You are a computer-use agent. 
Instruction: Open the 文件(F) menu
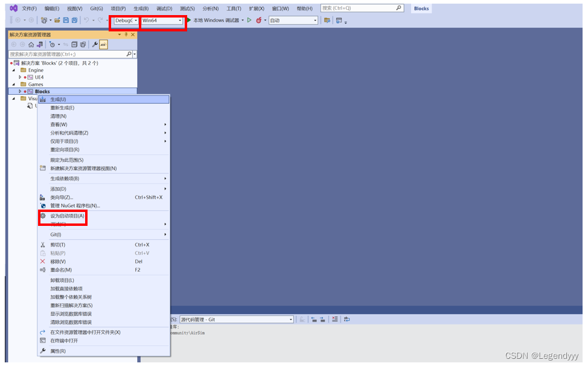click(29, 8)
